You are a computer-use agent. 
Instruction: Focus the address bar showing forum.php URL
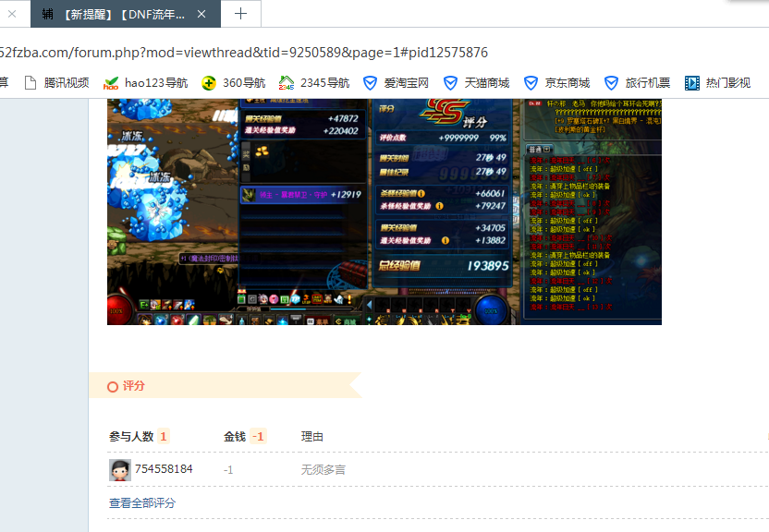pos(244,53)
